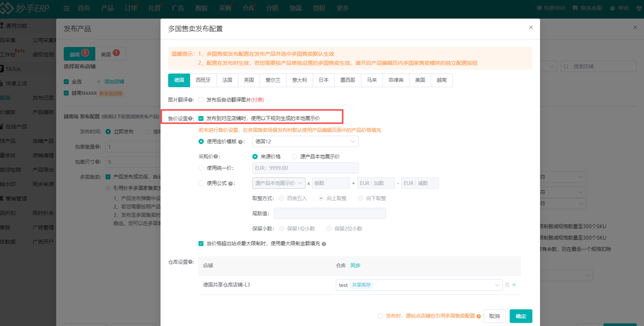Select 源产品本地展示价 radio option
Viewport: 644px width, 326px height.
coord(294,157)
